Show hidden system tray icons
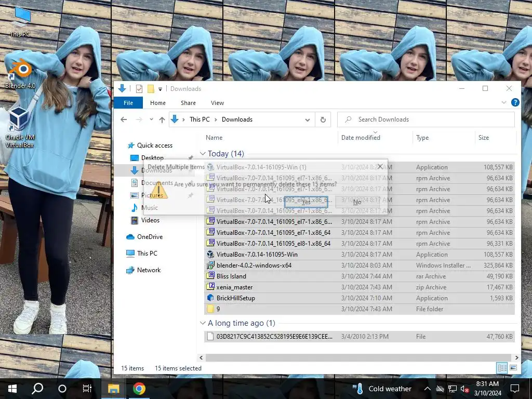Screen dimensions: 532x399 coord(427,389)
